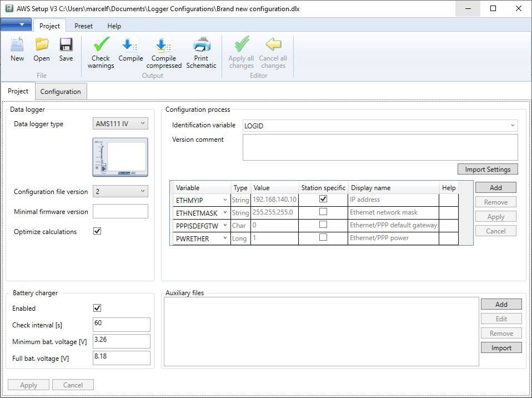Screen dimensions: 532x398
Task: Click the Display name column header
Action: [394, 188]
